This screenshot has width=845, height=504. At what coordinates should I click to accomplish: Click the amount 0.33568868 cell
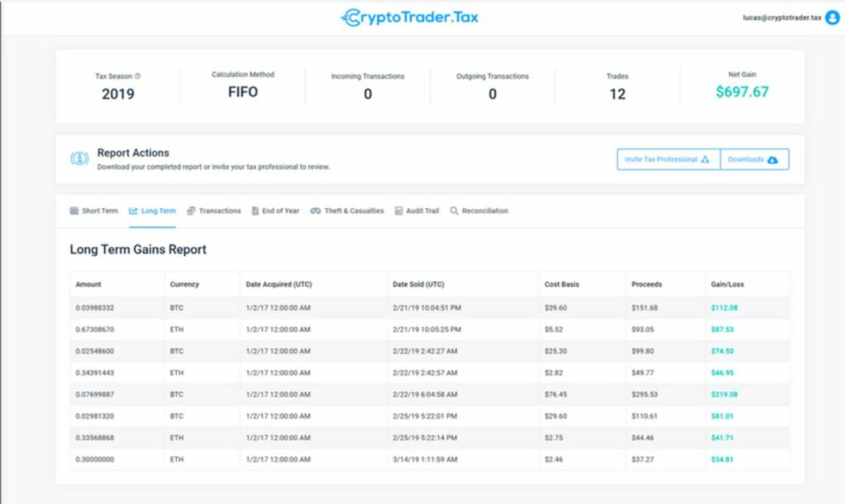pyautogui.click(x=95, y=438)
